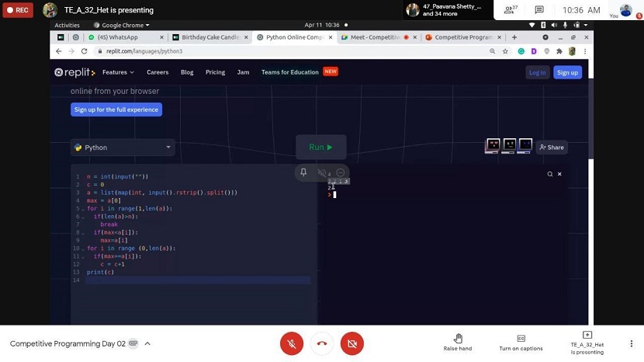The width and height of the screenshot is (644, 362).
Task: Open the meeting chat panel
Action: pyautogui.click(x=539, y=10)
